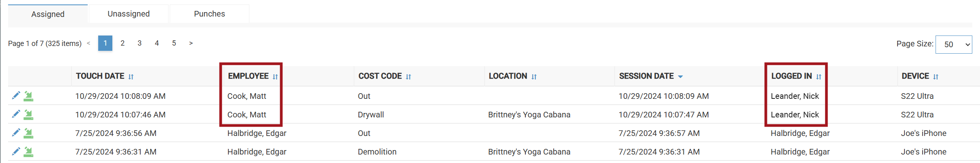The height and width of the screenshot is (163, 980).
Task: Edit the Halbridge 9:36:56 AM Out record
Action: (x=16, y=133)
